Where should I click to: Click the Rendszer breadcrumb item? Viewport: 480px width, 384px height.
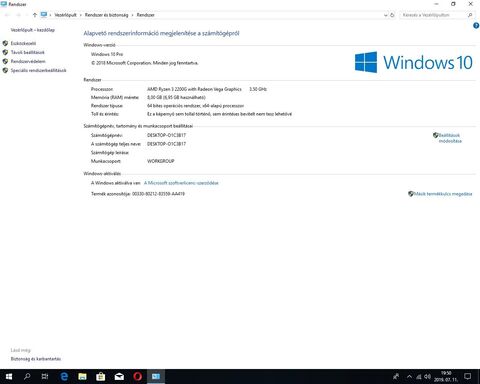(145, 15)
